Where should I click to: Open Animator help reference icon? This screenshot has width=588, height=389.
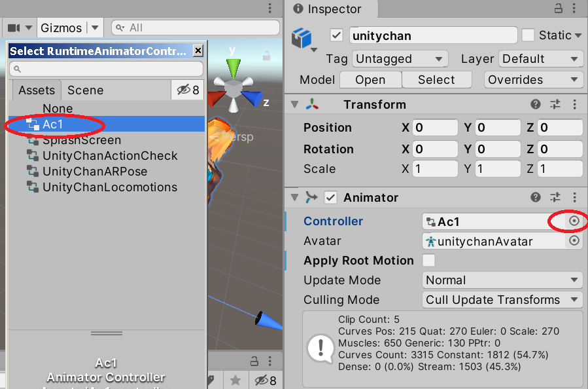pyautogui.click(x=536, y=197)
